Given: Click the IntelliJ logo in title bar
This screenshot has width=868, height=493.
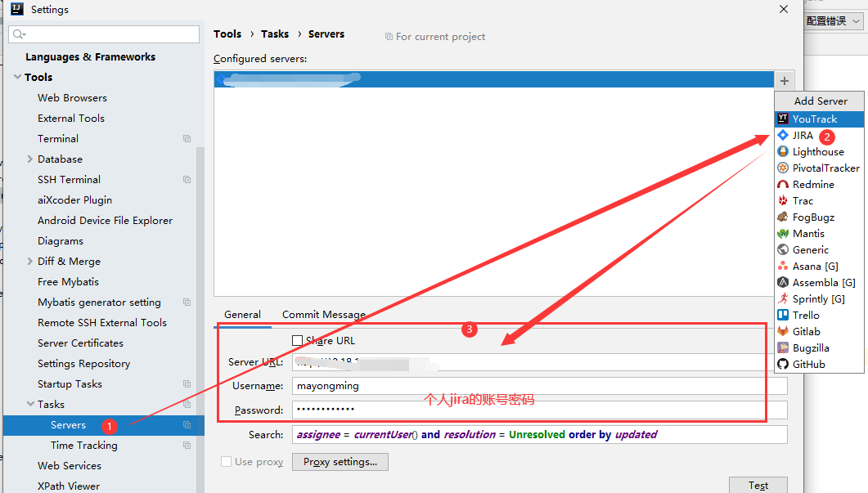Looking at the screenshot, I should click(17, 9).
